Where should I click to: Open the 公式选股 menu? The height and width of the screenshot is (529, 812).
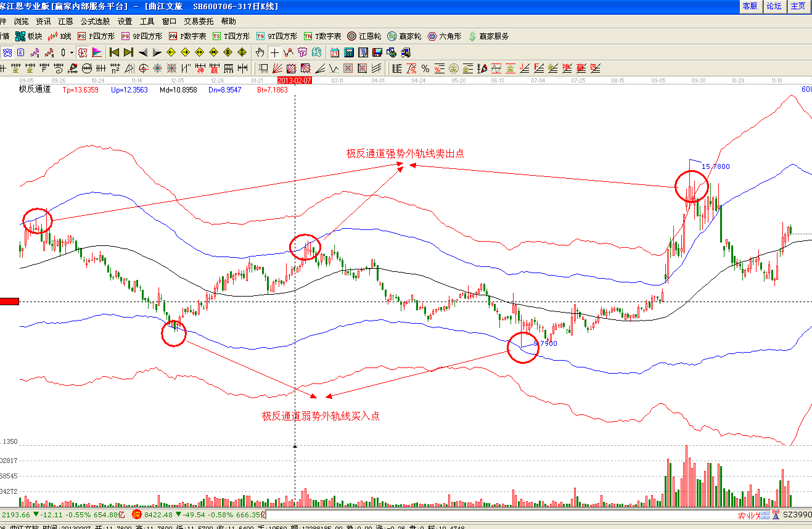pos(95,21)
